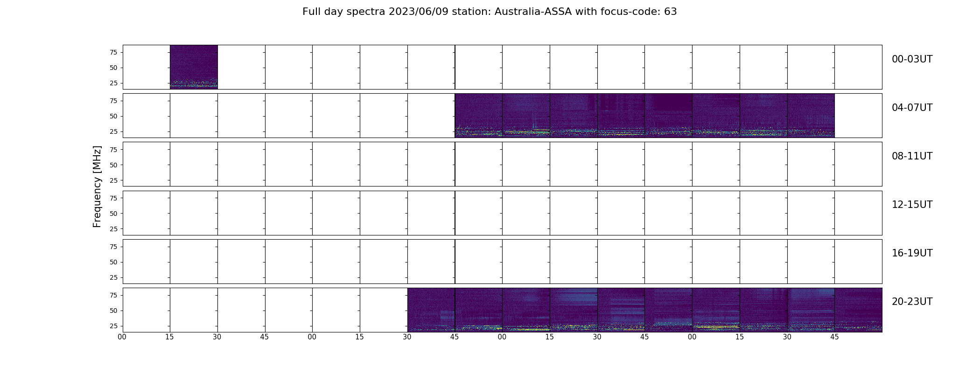Click the 25 tick label of the 00-03UT row
The width and height of the screenshot is (980, 373).
click(113, 83)
